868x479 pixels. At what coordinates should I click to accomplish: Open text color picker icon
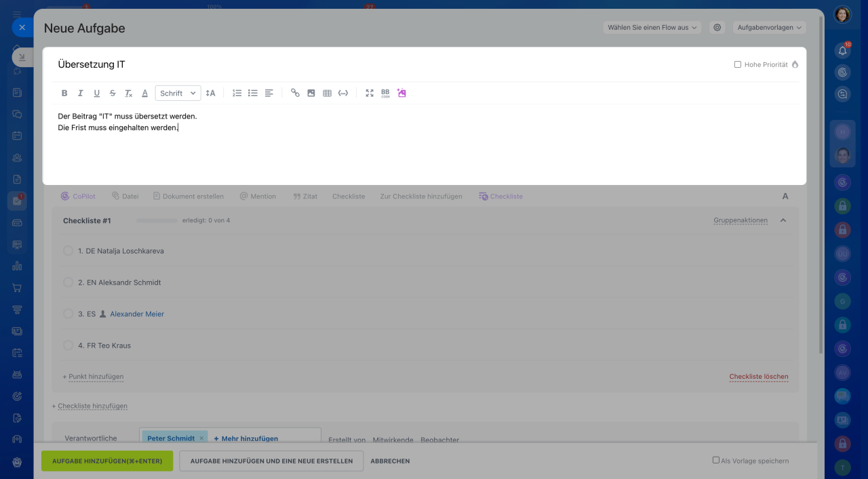coord(144,93)
